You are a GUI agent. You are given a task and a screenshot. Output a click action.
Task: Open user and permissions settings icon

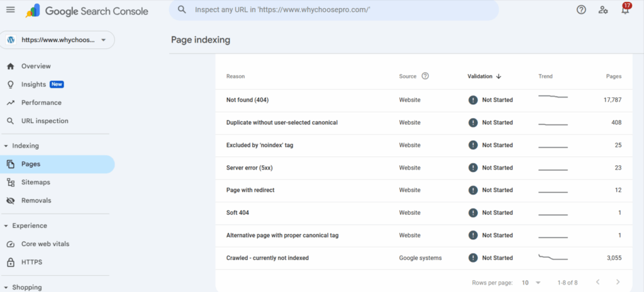pyautogui.click(x=603, y=10)
